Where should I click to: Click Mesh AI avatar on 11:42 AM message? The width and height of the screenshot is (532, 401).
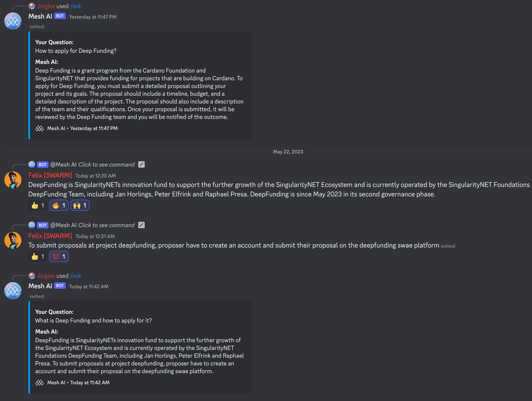coord(13,291)
